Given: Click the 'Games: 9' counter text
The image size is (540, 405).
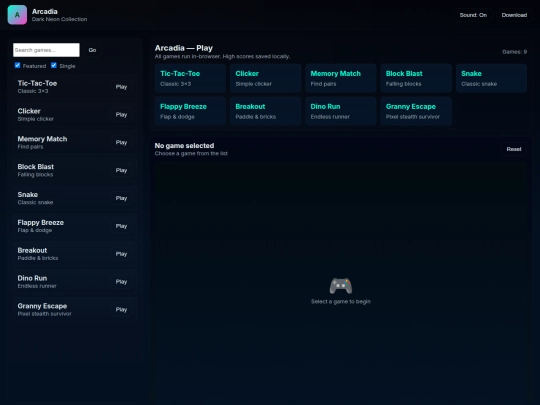Looking at the screenshot, I should [x=514, y=52].
